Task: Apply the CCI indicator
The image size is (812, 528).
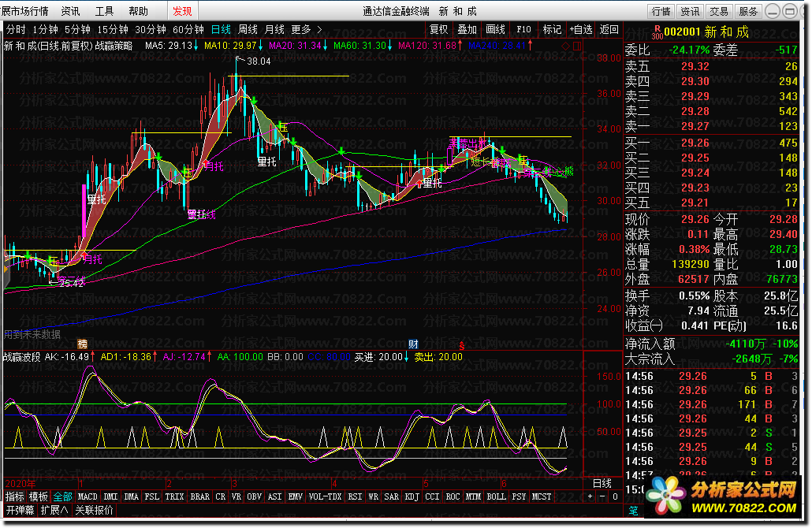Action: pyautogui.click(x=433, y=496)
